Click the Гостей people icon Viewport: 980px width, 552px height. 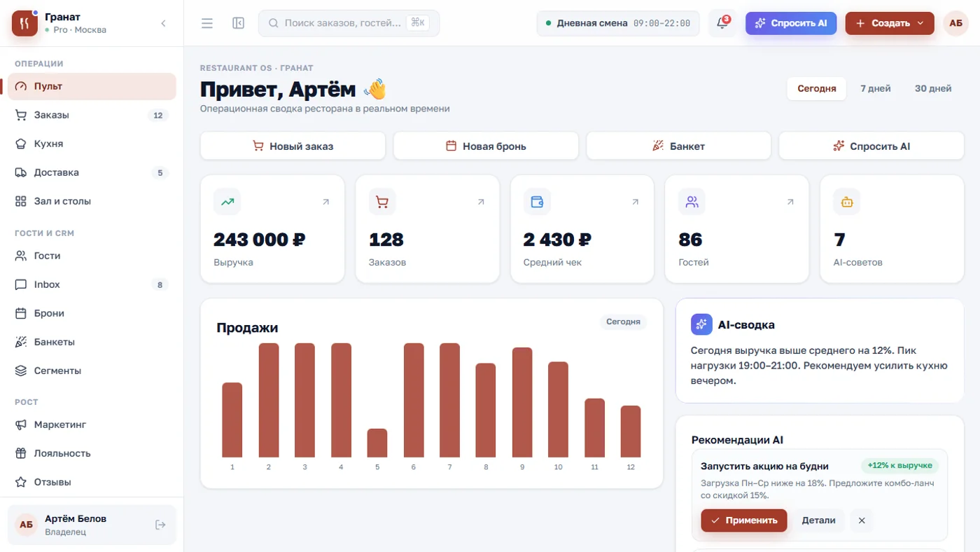click(x=692, y=202)
